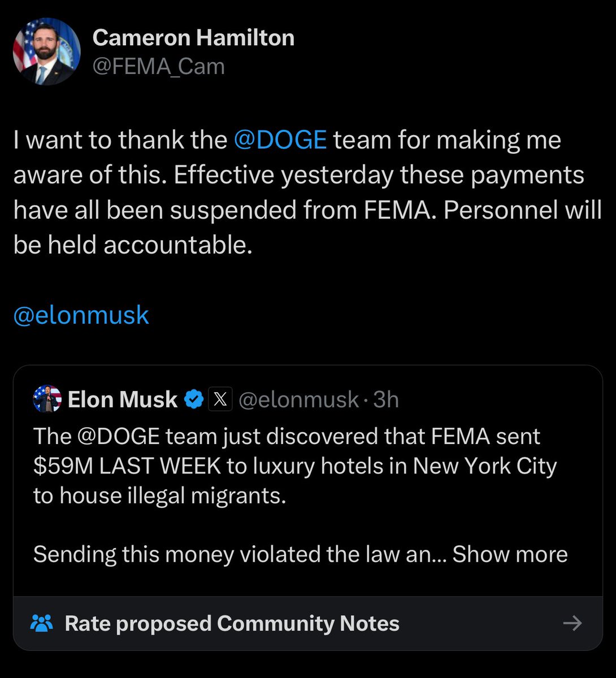Expand quoted post with Show more
The height and width of the screenshot is (678, 616).
click(510, 554)
